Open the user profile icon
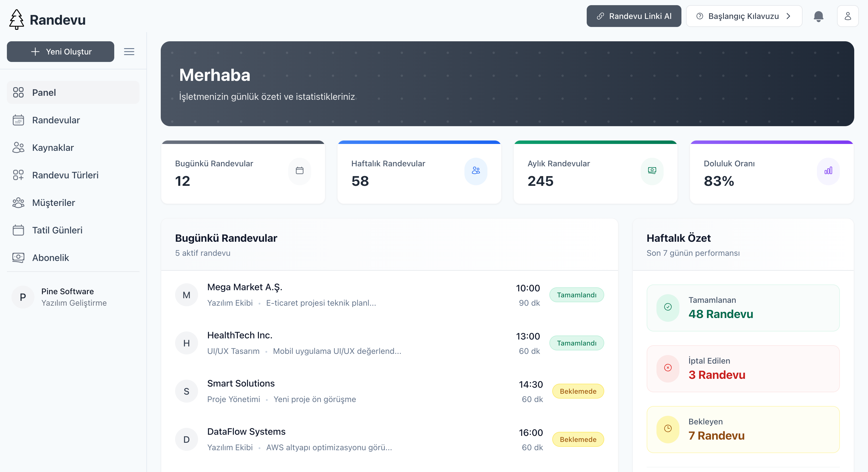This screenshot has width=868, height=472. 847,16
